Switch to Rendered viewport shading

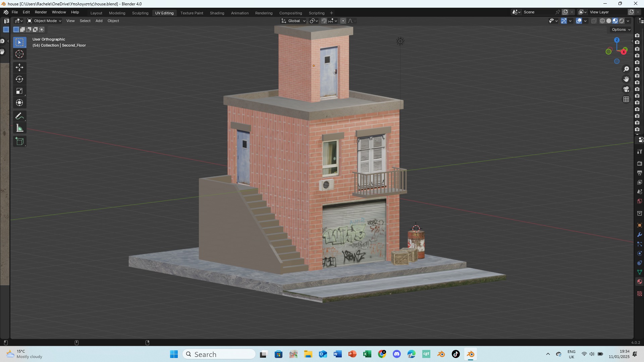[x=622, y=21]
